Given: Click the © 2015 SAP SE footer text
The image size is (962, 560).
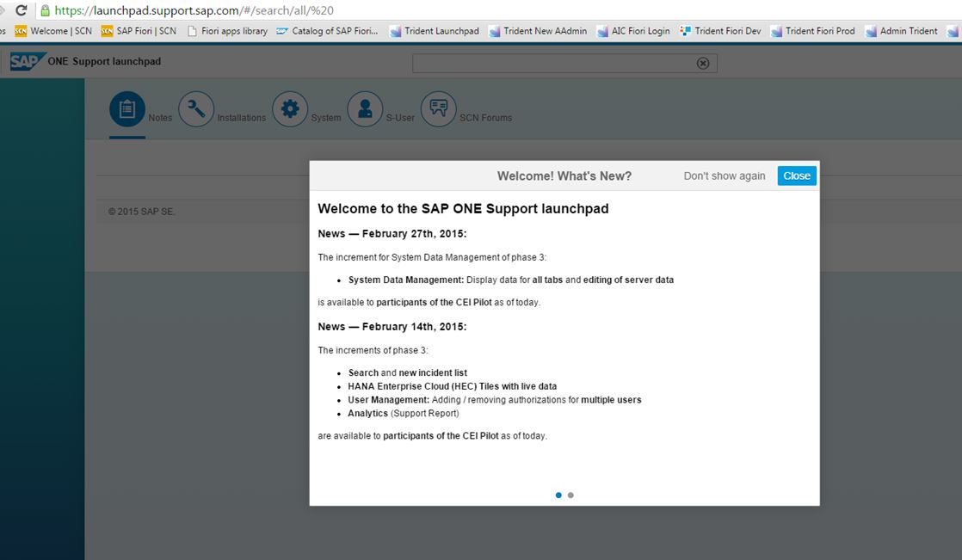Looking at the screenshot, I should coord(142,212).
